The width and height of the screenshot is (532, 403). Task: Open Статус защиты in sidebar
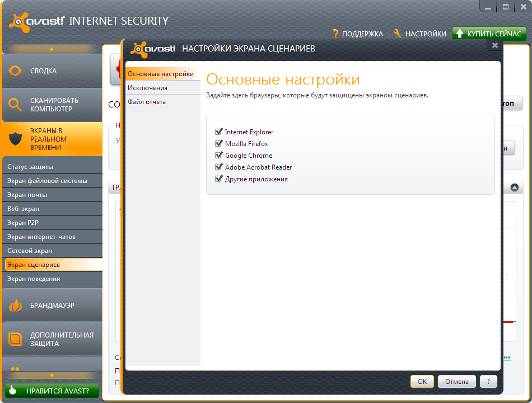click(x=52, y=167)
